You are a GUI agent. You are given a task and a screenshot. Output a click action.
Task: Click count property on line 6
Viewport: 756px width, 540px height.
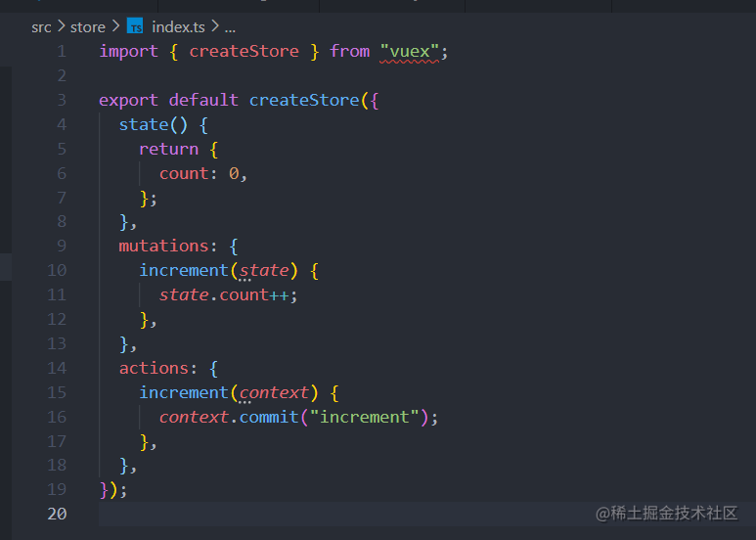click(x=184, y=173)
